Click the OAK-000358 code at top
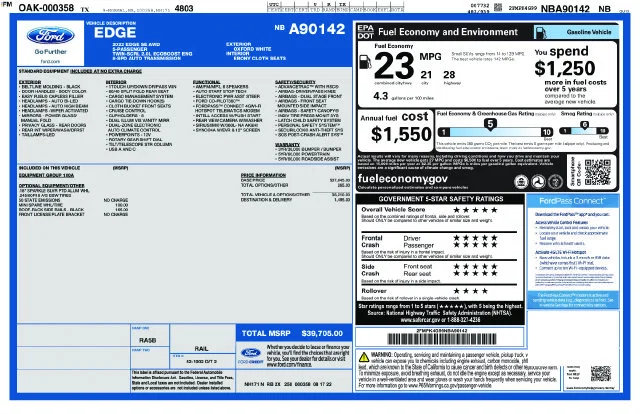640x414 pixels. (x=47, y=8)
